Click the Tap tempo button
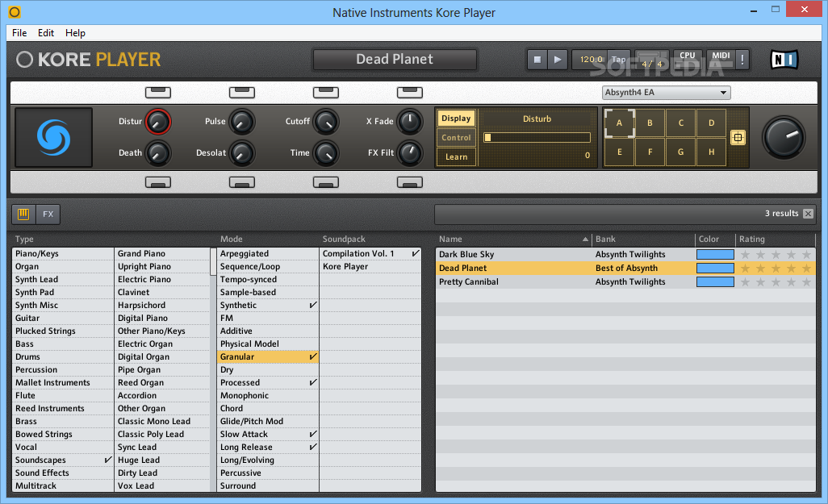The width and height of the screenshot is (828, 504). click(619, 60)
